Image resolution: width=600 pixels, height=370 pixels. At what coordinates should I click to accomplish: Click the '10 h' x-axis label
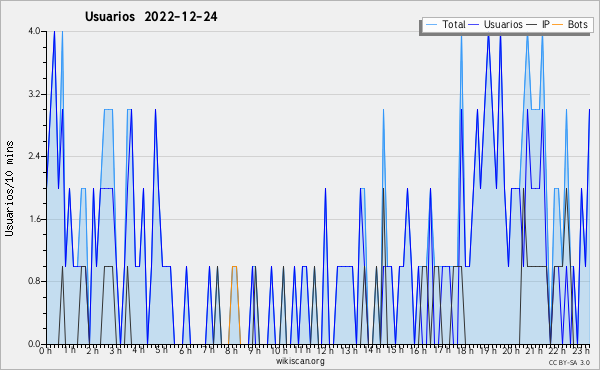279,350
